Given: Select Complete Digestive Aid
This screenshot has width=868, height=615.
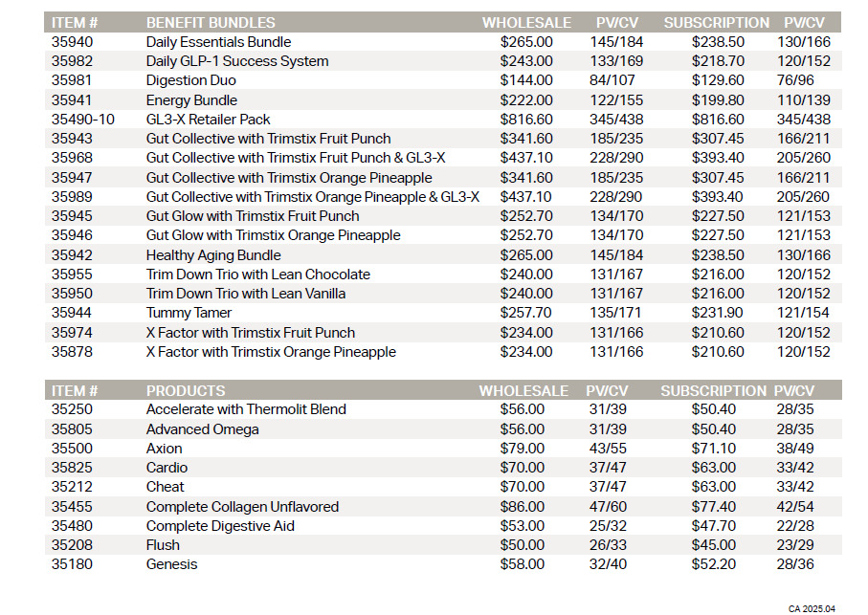Looking at the screenshot, I should pos(220,526).
